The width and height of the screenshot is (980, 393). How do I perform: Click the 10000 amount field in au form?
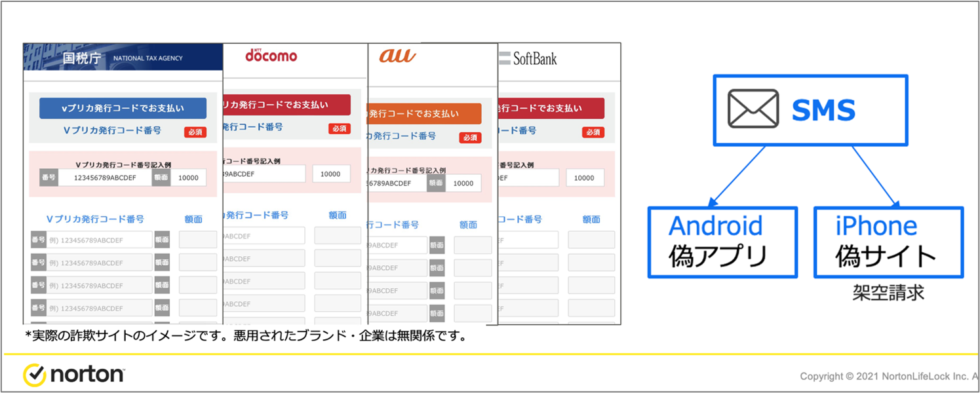(x=463, y=183)
